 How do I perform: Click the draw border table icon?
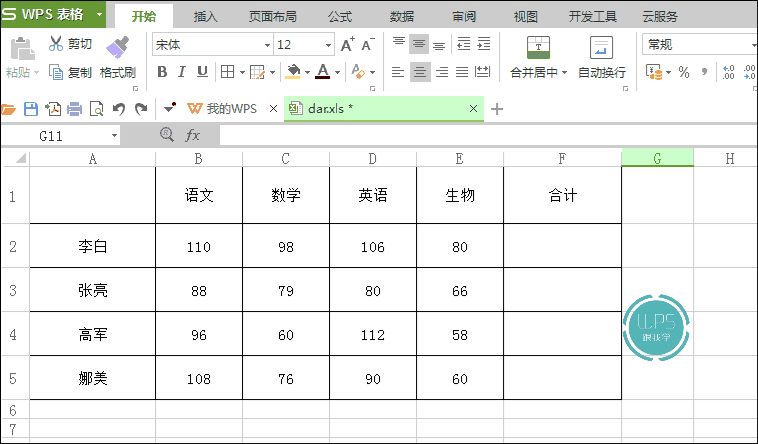tap(257, 73)
